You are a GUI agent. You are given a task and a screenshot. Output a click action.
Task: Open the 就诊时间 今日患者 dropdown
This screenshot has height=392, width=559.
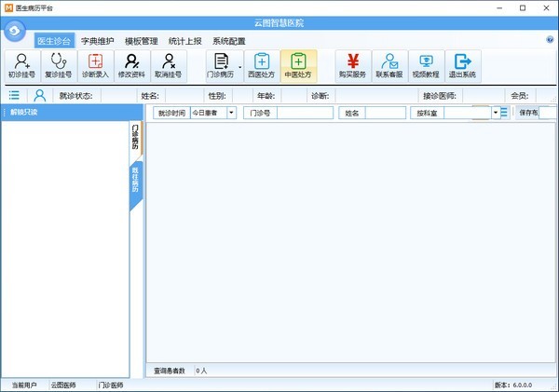(231, 113)
